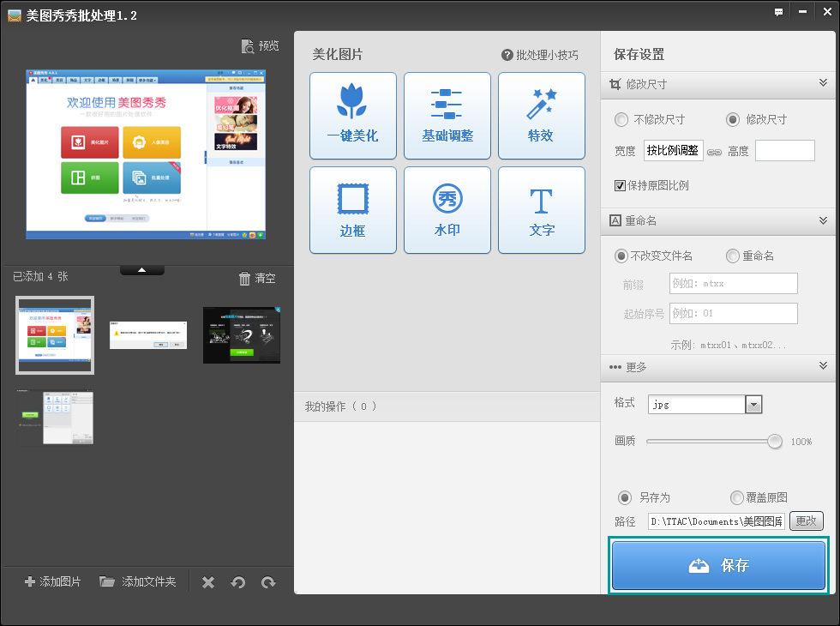Select the 覆盖原图 overwrite radio button

(737, 497)
